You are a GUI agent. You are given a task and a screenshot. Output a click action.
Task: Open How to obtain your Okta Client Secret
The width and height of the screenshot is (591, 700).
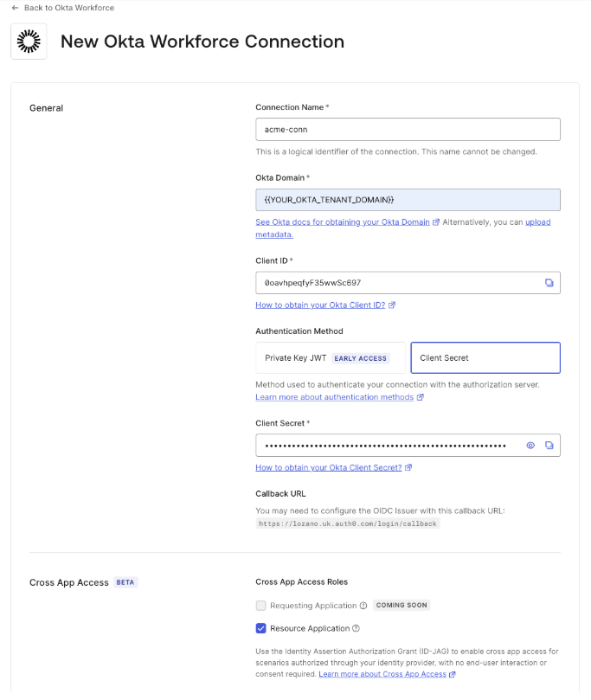329,467
